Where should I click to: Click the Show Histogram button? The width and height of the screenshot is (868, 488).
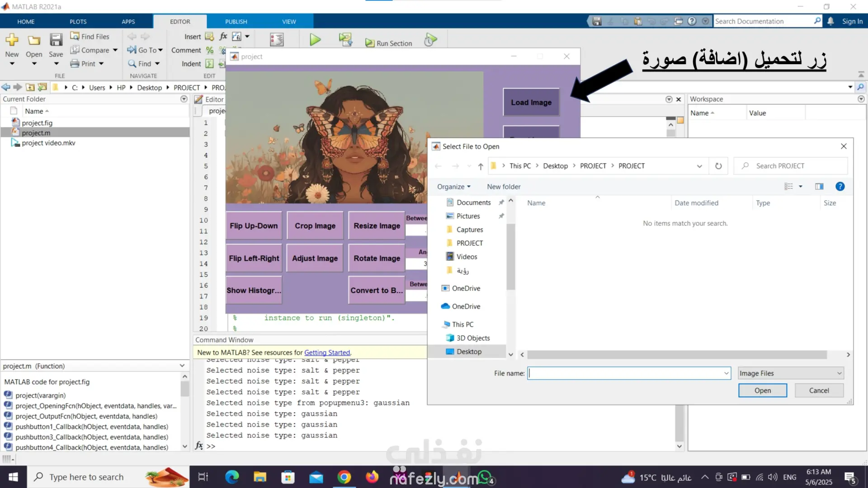click(x=254, y=290)
